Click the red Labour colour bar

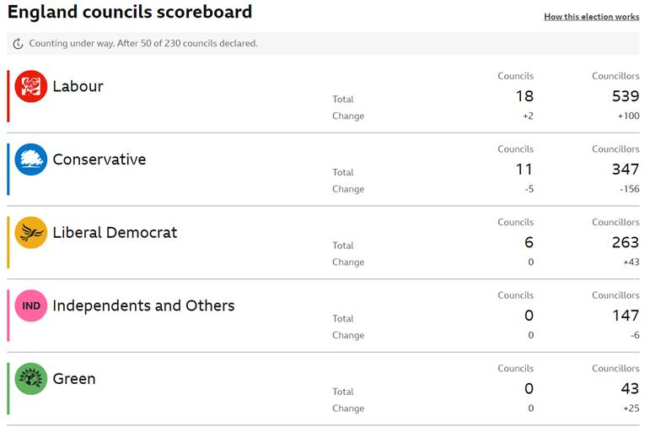point(8,96)
